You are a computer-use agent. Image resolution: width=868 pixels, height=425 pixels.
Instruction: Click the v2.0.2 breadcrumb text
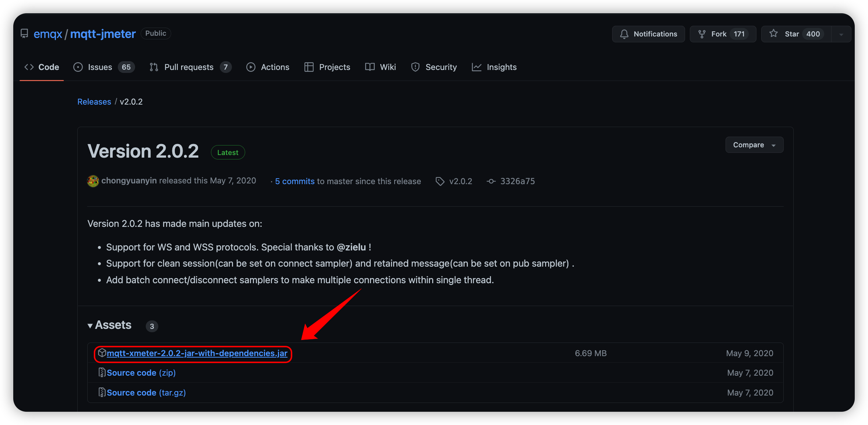point(131,102)
